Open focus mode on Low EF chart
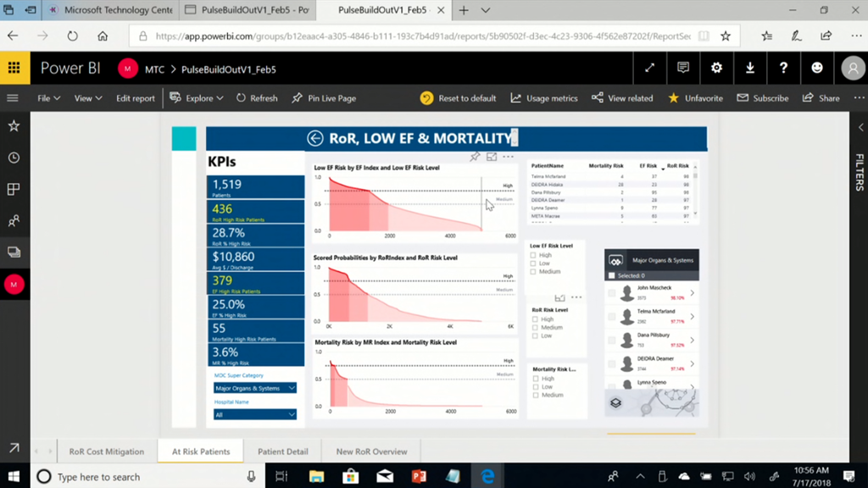Image resolution: width=868 pixels, height=488 pixels. [492, 157]
